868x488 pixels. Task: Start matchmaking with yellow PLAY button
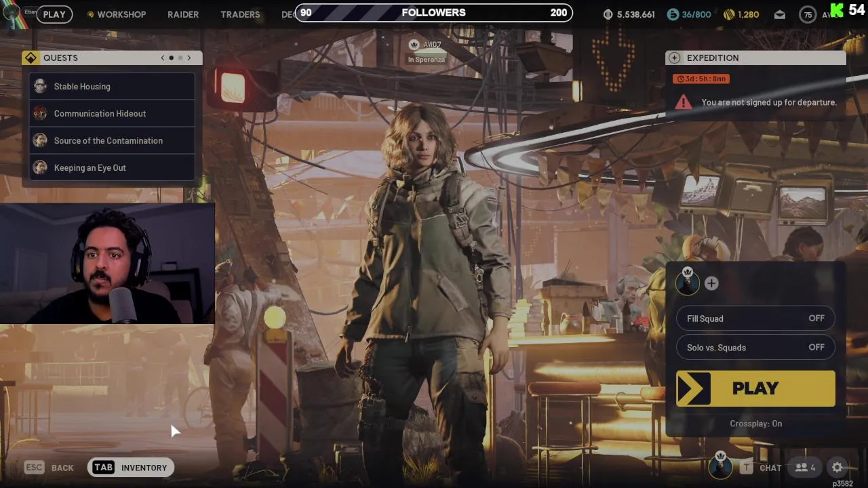[x=755, y=388]
